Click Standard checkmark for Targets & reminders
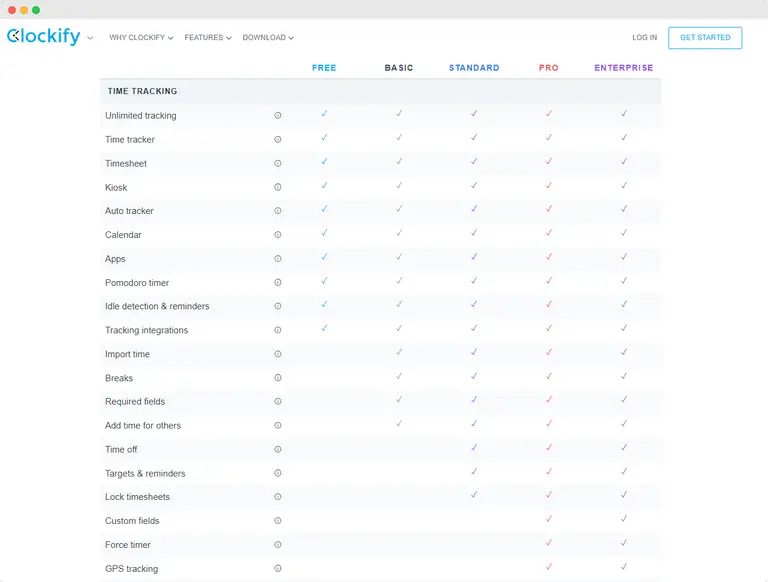 [474, 472]
